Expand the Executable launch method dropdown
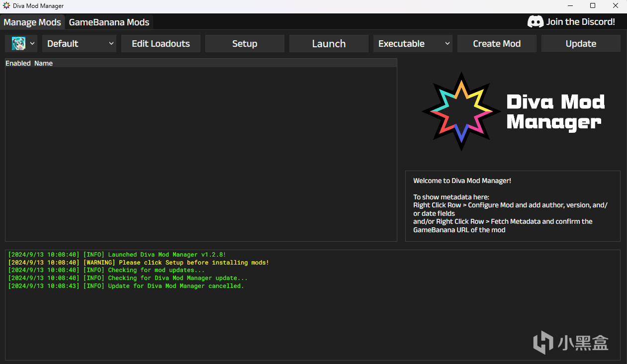 tap(413, 43)
